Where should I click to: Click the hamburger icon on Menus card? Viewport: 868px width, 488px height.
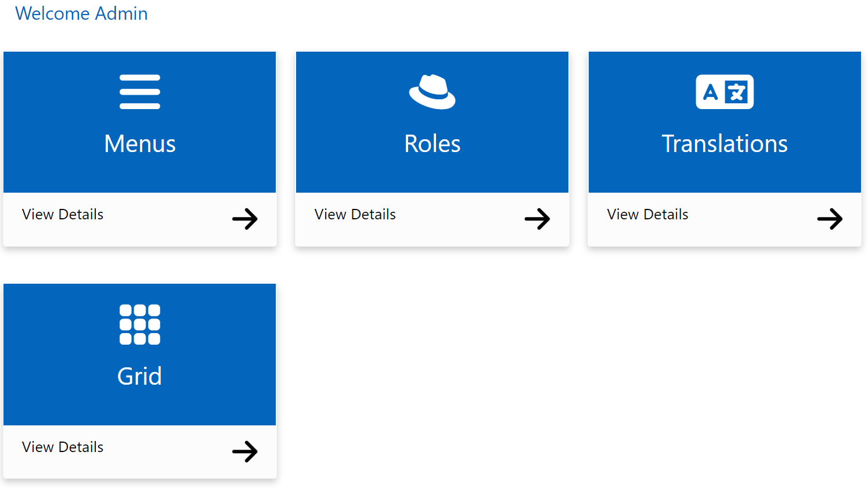[139, 92]
